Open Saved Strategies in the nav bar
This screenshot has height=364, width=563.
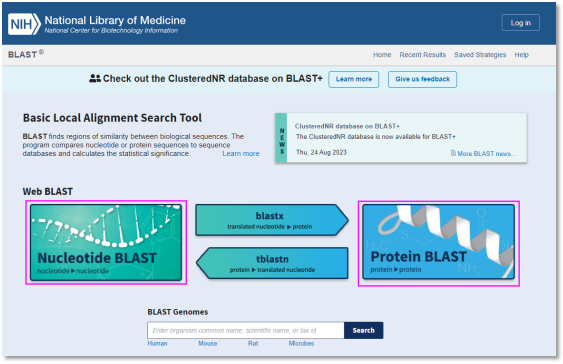click(480, 55)
